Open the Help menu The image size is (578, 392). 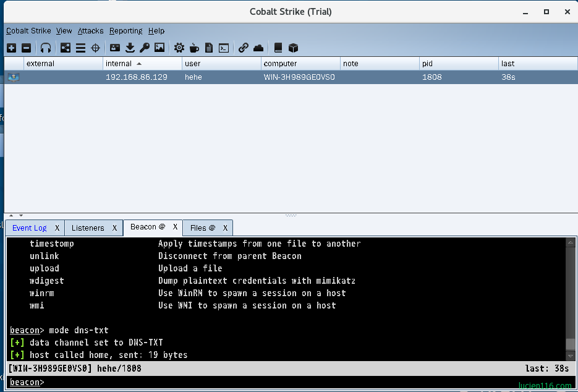click(x=156, y=31)
